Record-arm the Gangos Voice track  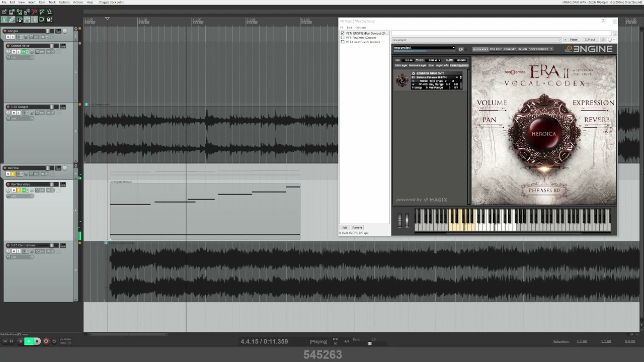(9, 46)
